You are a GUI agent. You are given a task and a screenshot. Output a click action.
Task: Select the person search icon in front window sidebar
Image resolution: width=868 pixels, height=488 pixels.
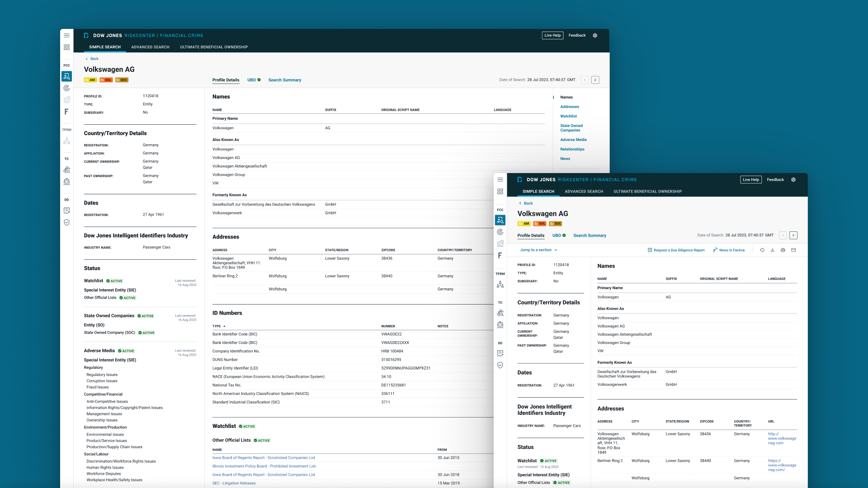point(500,220)
